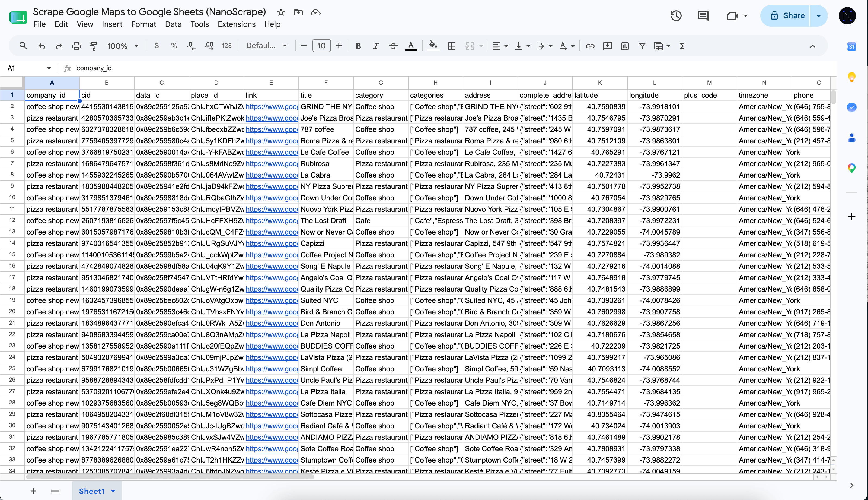Open the Edit menu
868x500 pixels.
point(61,24)
